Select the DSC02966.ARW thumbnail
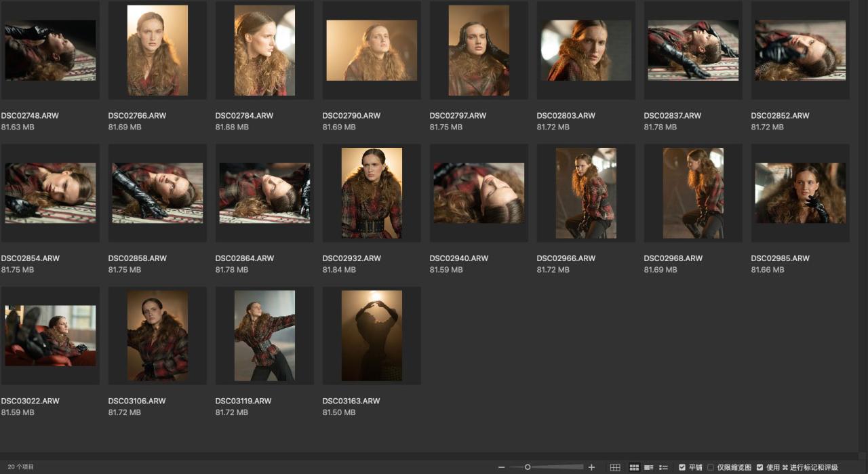This screenshot has width=868, height=474. pyautogui.click(x=586, y=193)
